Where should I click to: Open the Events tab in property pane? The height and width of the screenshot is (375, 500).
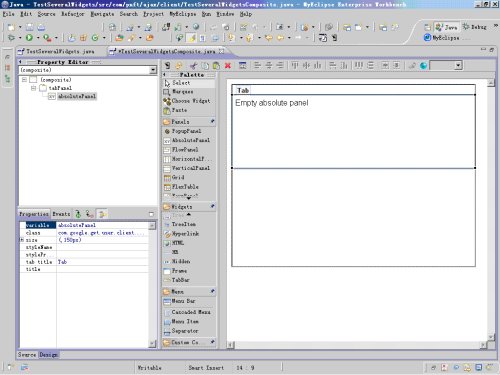pos(61,214)
